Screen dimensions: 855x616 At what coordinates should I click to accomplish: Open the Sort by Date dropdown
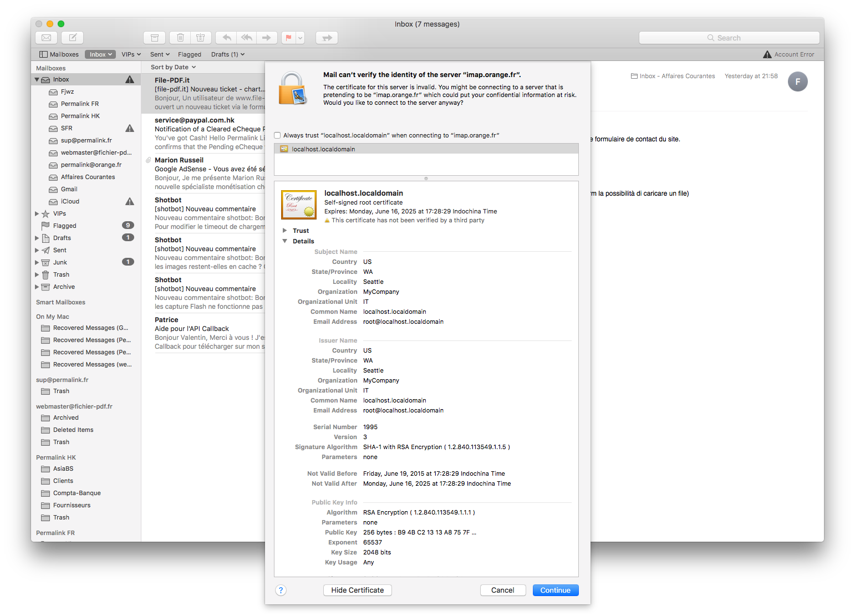click(x=174, y=67)
